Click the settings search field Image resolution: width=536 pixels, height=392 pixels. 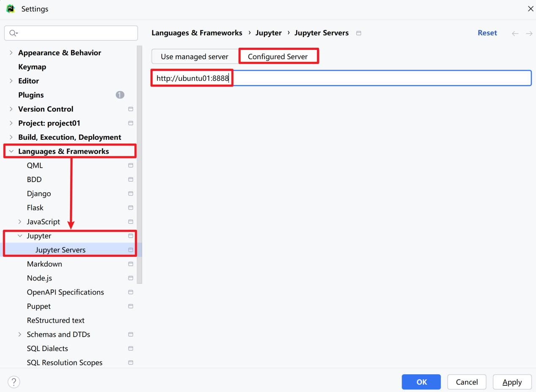71,33
